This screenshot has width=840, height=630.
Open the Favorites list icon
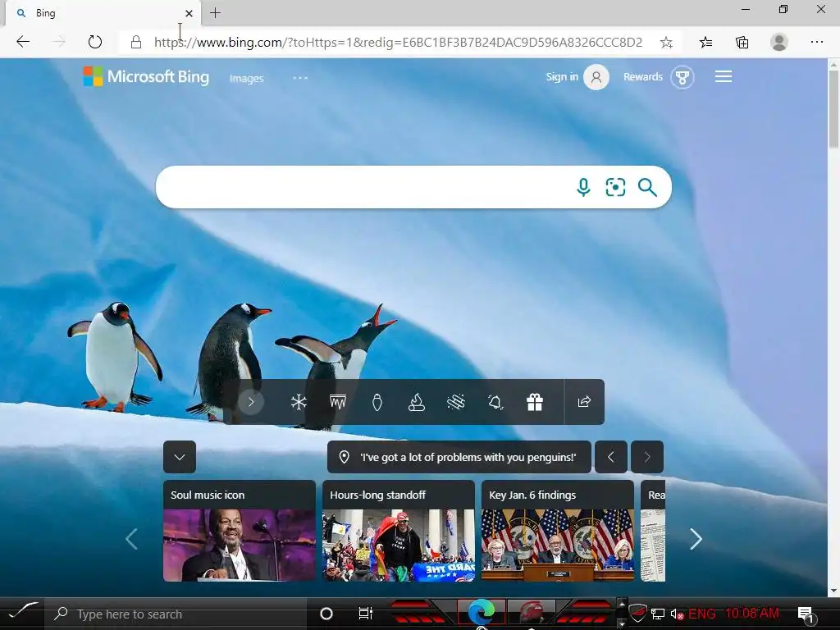point(705,43)
